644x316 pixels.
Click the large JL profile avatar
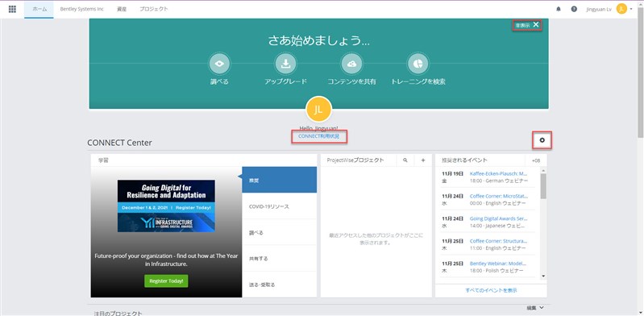point(318,110)
